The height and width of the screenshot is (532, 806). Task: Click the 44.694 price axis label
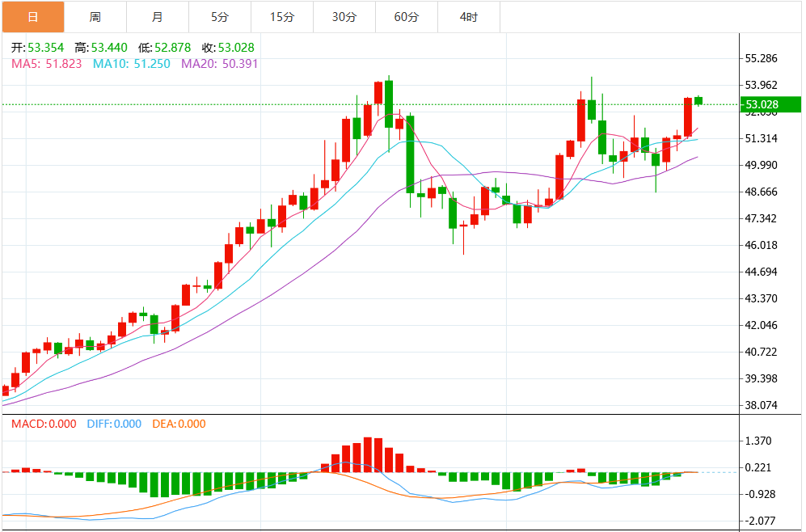tap(762, 272)
